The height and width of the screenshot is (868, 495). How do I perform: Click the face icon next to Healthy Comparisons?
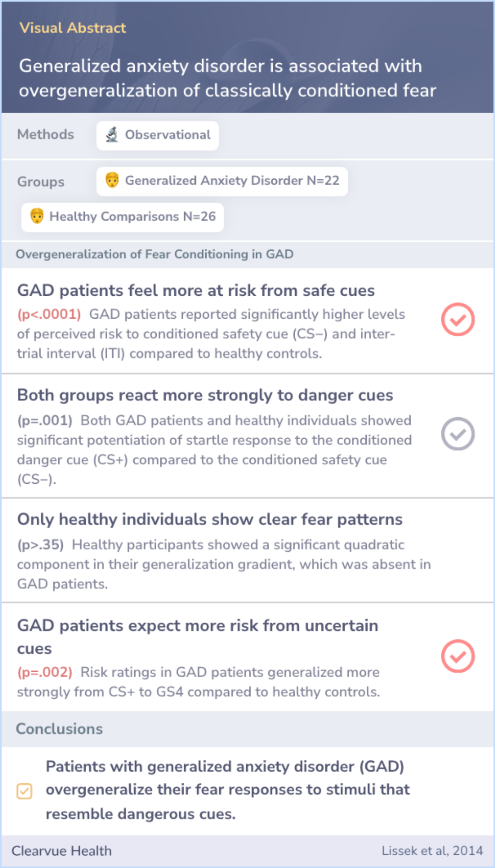(x=37, y=216)
